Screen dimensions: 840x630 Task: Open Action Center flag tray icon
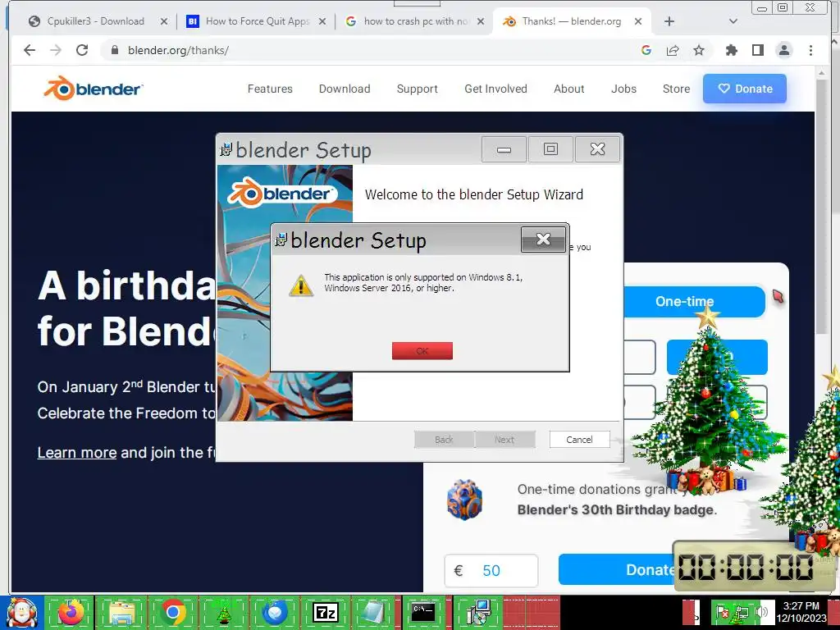pyautogui.click(x=723, y=612)
